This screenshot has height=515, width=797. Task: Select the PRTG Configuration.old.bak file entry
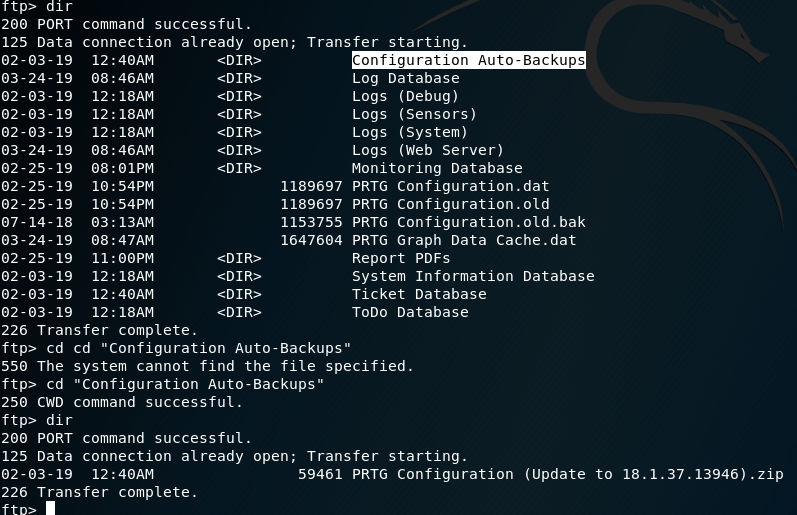pyautogui.click(x=468, y=222)
